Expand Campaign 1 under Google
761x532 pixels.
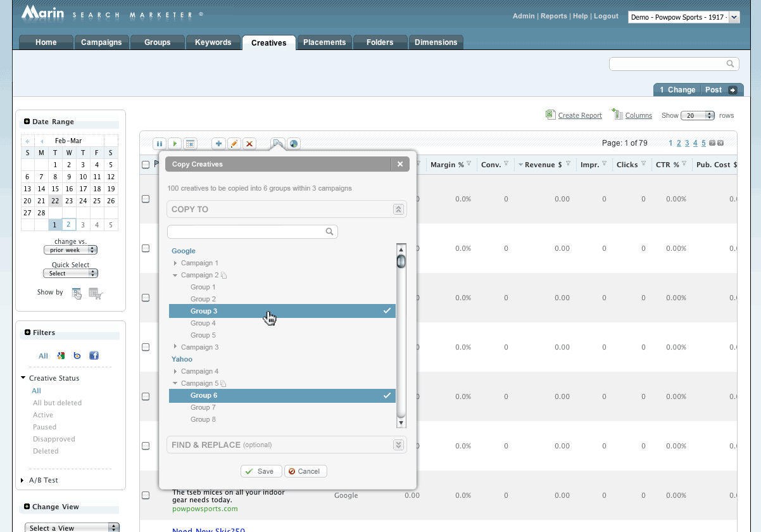176,263
